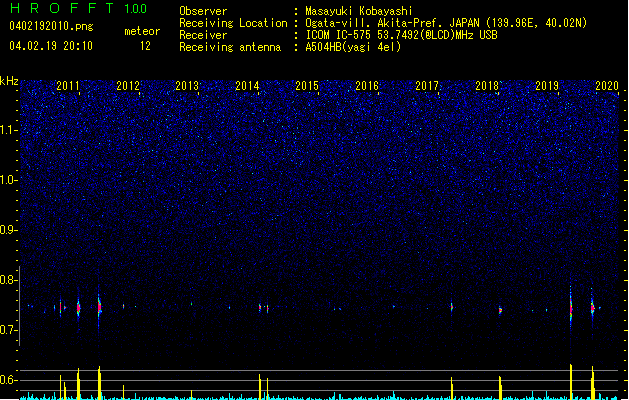Viewport: 629px width, 400px height.
Task: Click the gray vertical range bar beside 0.8 kHz
Action: tap(19, 306)
